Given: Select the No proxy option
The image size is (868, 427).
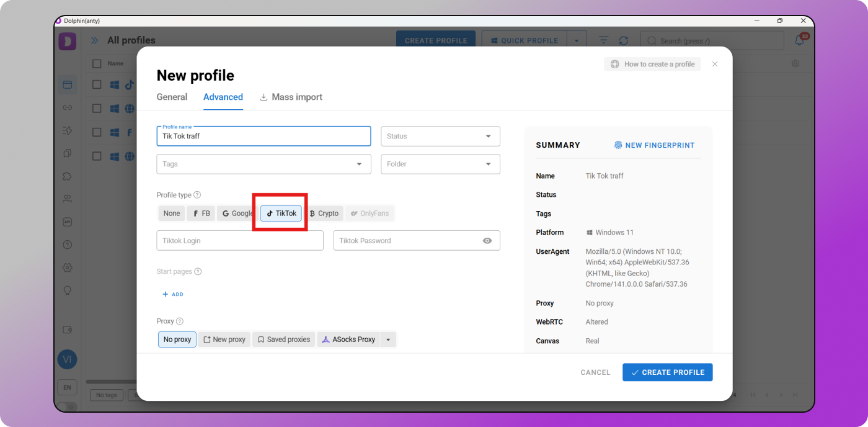Looking at the screenshot, I should point(177,339).
